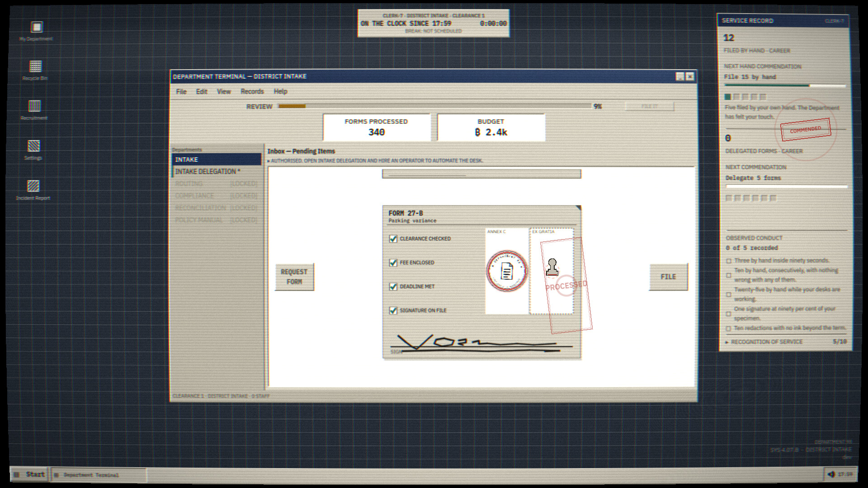Open the Recruitment desktop icon
The image size is (868, 488).
pos(34,110)
